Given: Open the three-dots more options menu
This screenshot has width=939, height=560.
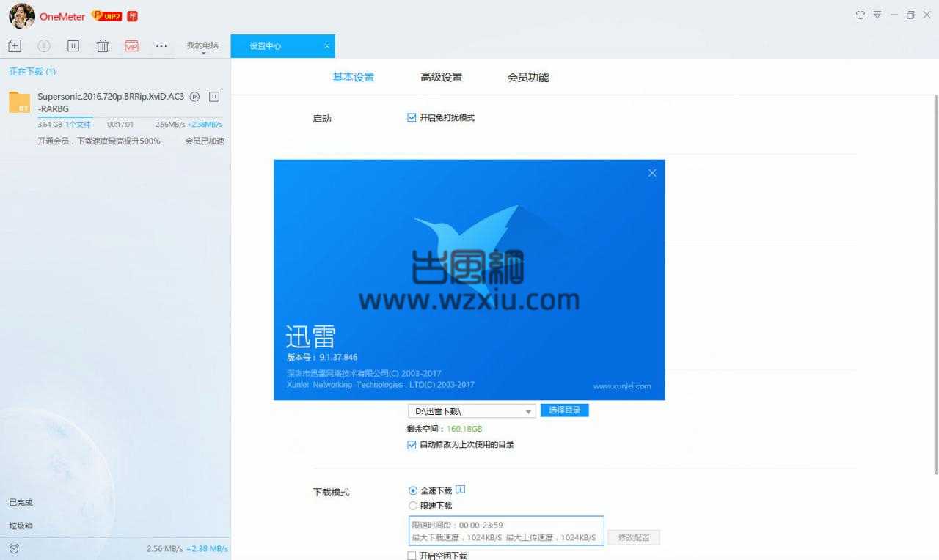Looking at the screenshot, I should 161,45.
